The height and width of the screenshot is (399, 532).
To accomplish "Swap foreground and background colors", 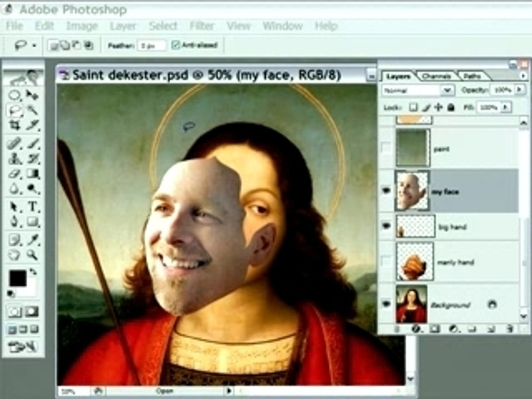I will point(33,272).
